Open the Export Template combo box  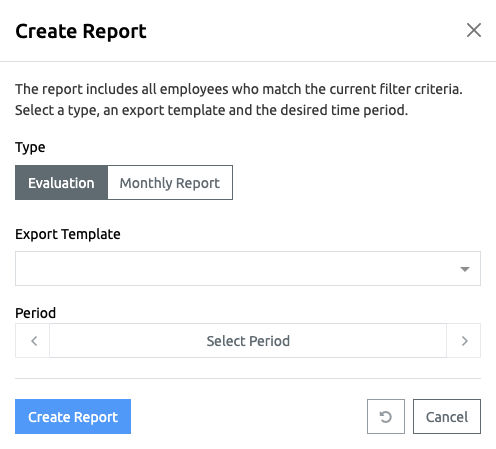[x=248, y=268]
